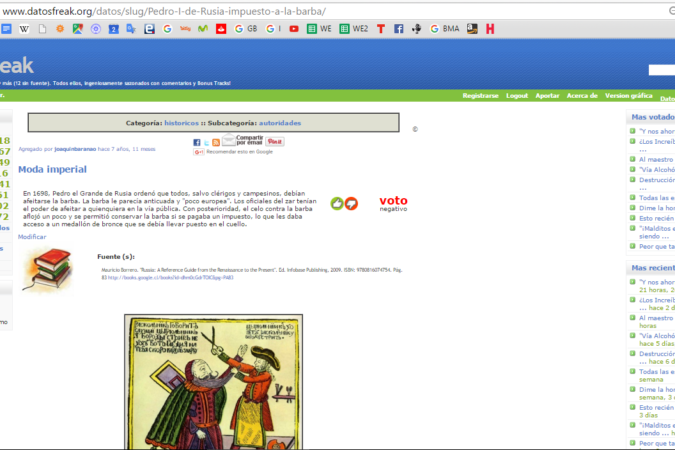The width and height of the screenshot is (675, 450).
Task: Open the Google Docs bookmark icon
Action: click(6, 29)
